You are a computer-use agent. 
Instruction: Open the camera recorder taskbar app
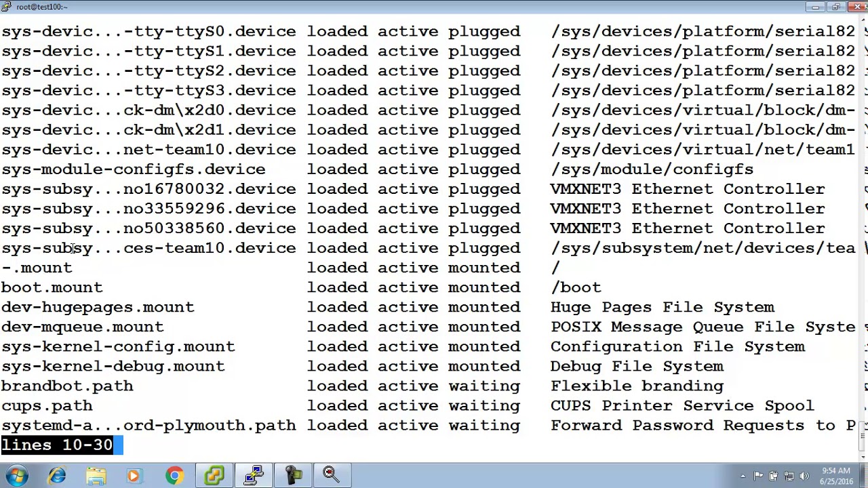[x=293, y=476]
